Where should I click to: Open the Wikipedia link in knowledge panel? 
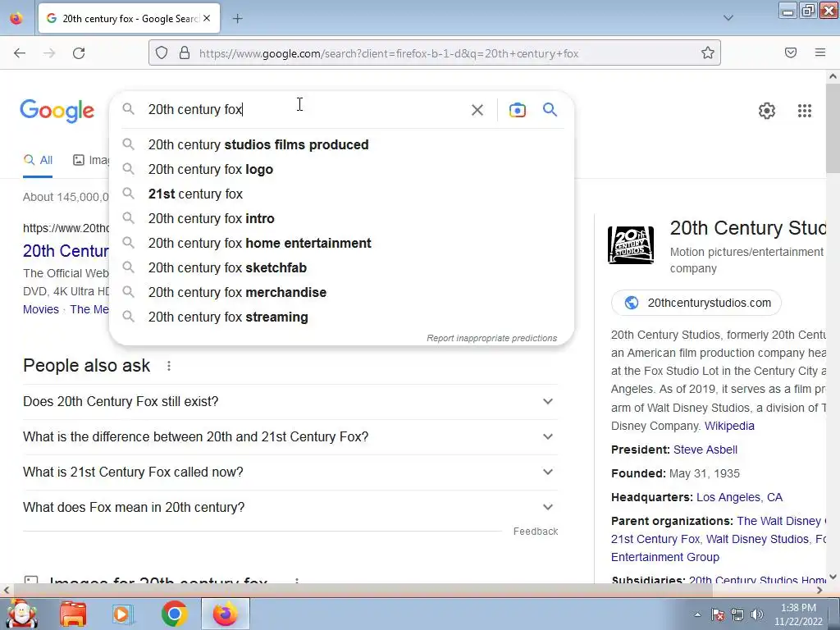tap(729, 426)
